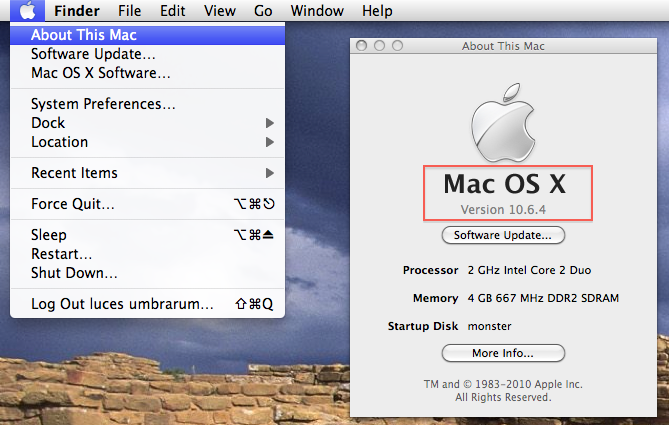Expand the Recent Items submenu
Image resolution: width=669 pixels, height=425 pixels.
tap(147, 173)
